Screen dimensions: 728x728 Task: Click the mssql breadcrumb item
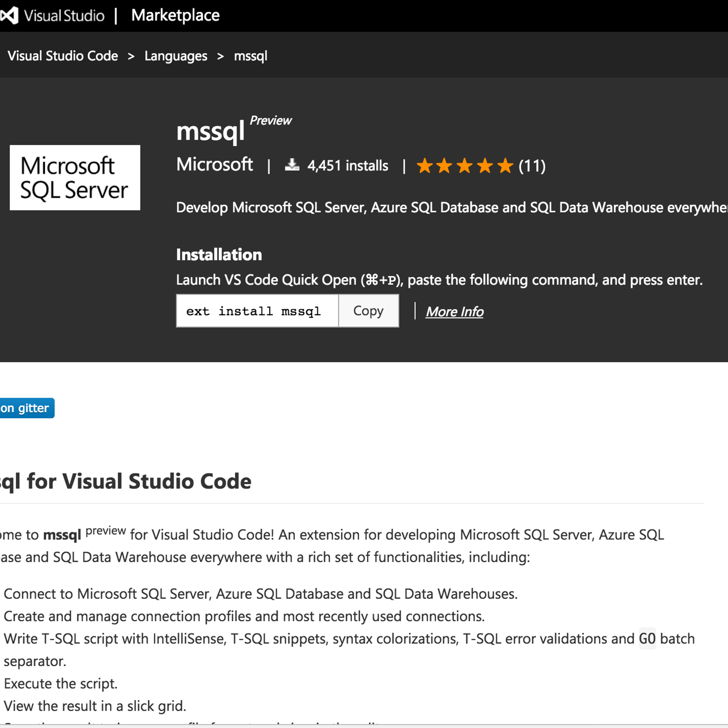coord(251,56)
